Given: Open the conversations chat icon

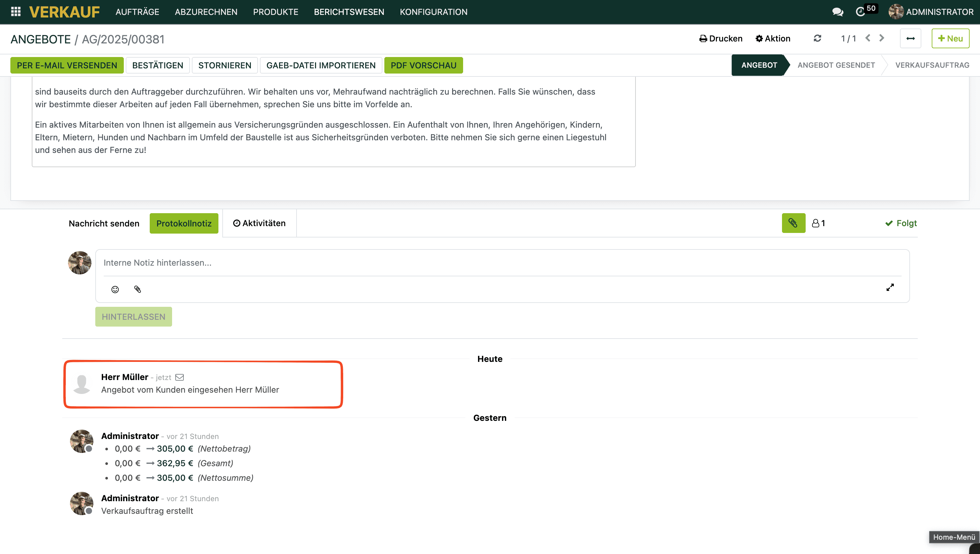Looking at the screenshot, I should click(837, 12).
